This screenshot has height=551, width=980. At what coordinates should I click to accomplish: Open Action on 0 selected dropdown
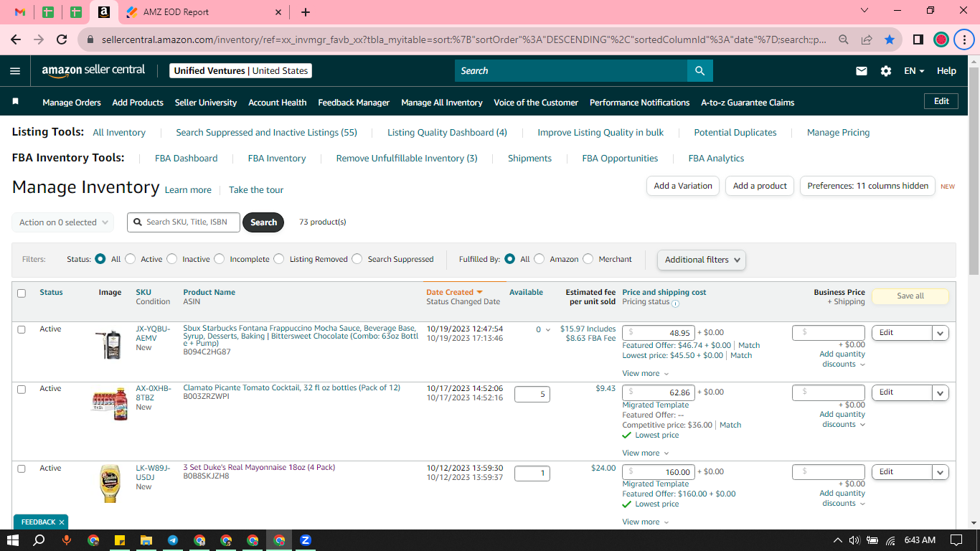(x=63, y=222)
